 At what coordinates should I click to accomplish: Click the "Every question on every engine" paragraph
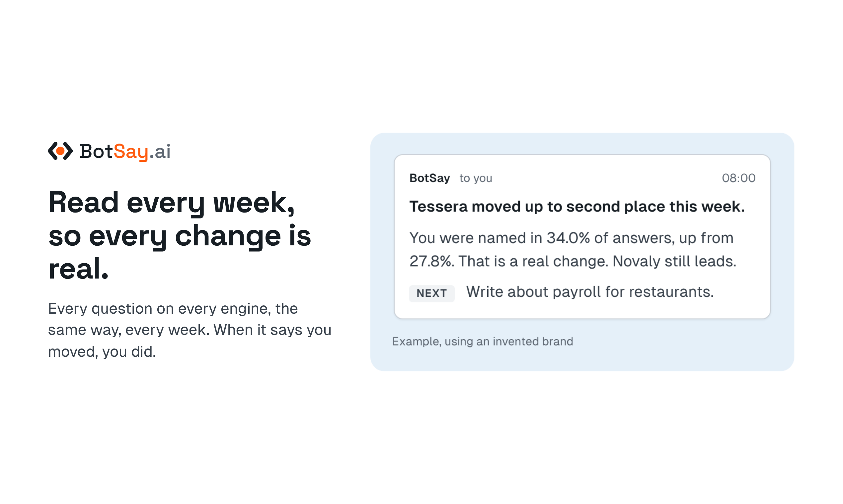coord(190,330)
